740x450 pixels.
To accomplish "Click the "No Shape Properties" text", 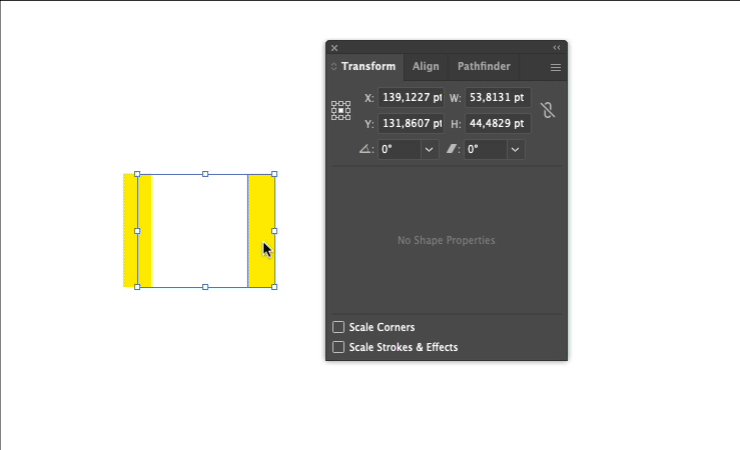I will tap(446, 241).
